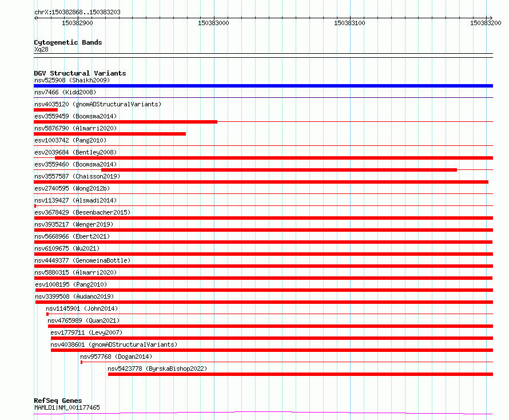Select esv1003742 (Pang2010) label

point(70,140)
